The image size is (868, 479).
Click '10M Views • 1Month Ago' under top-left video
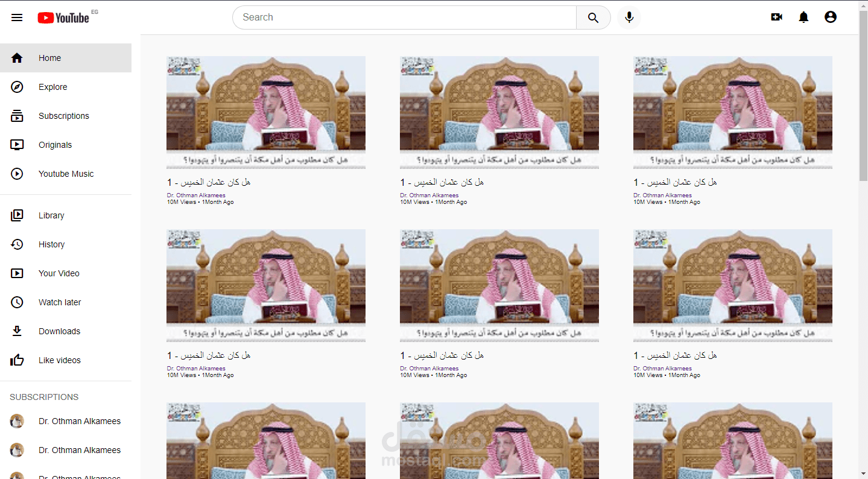click(200, 202)
